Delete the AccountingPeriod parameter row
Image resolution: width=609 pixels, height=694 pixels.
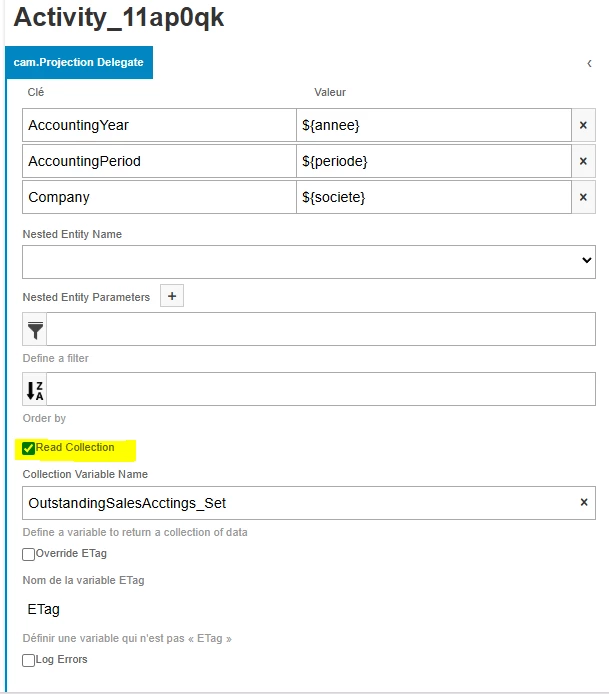pyautogui.click(x=584, y=162)
